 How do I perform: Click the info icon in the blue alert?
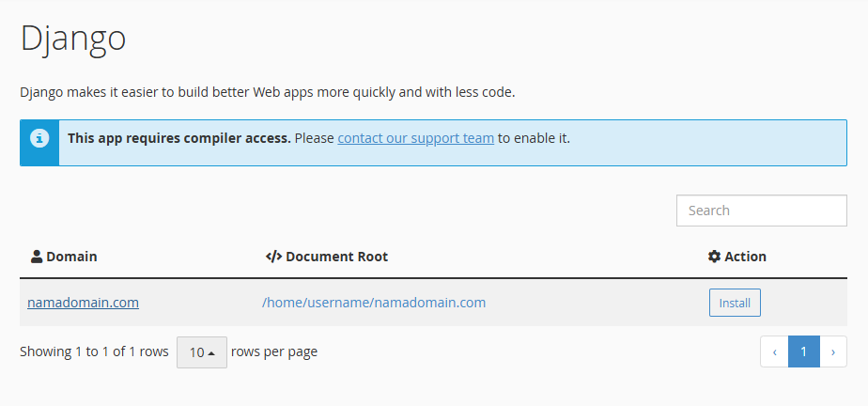(x=39, y=138)
